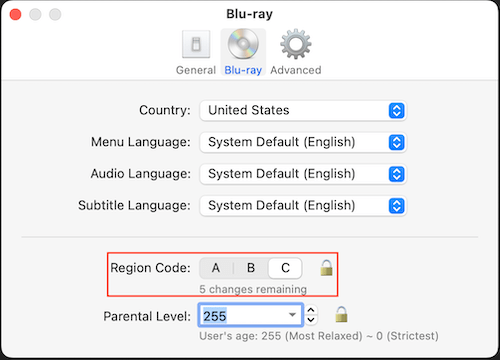This screenshot has width=500, height=360.
Task: Click the 'Subtitle Language:' label
Action: pos(134,206)
